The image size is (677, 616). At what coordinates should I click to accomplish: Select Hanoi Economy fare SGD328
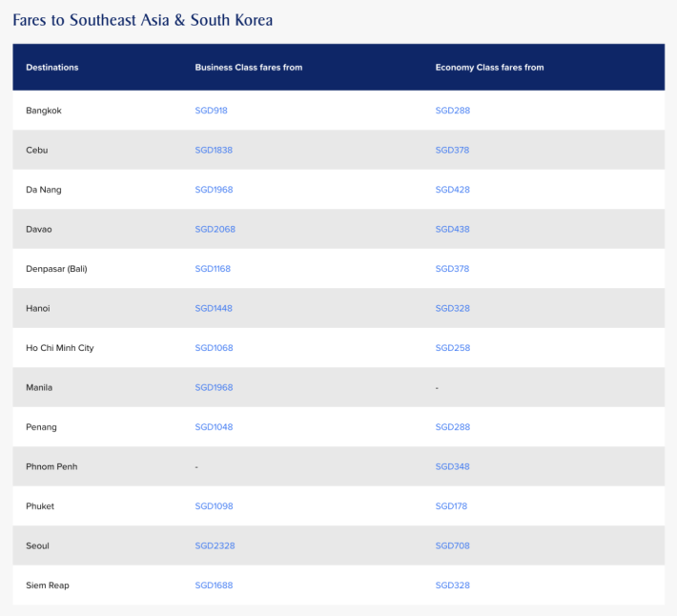[x=452, y=309]
